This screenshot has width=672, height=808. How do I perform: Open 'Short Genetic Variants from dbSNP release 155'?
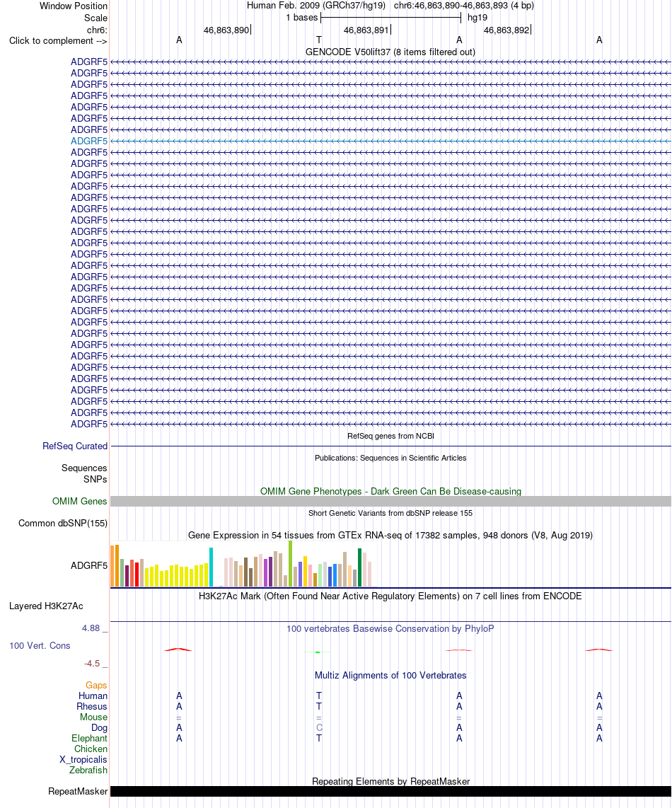click(390, 513)
